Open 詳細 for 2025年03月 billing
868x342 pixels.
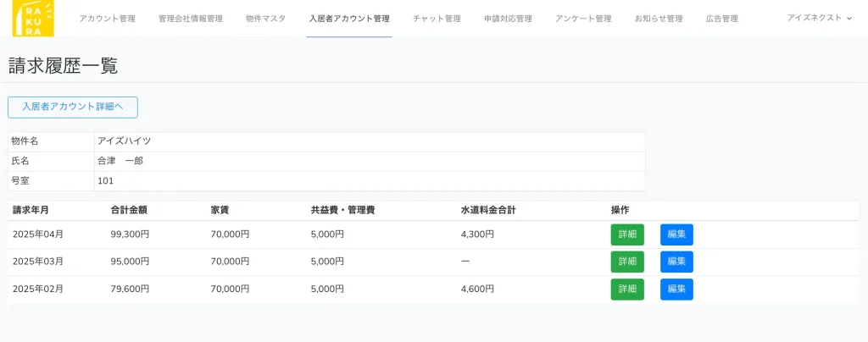pyautogui.click(x=627, y=262)
